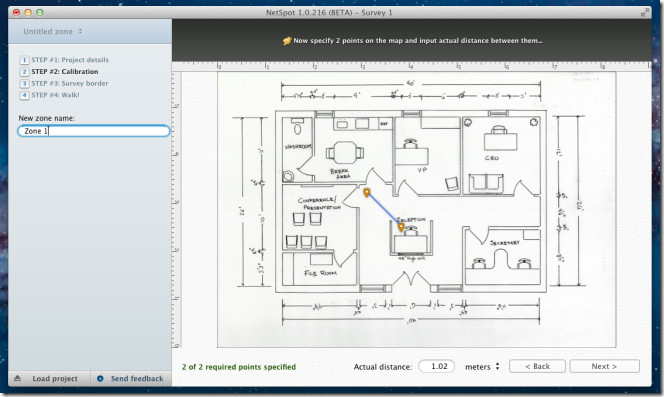Click the Actual distance input field
This screenshot has height=397, width=664.
437,366
